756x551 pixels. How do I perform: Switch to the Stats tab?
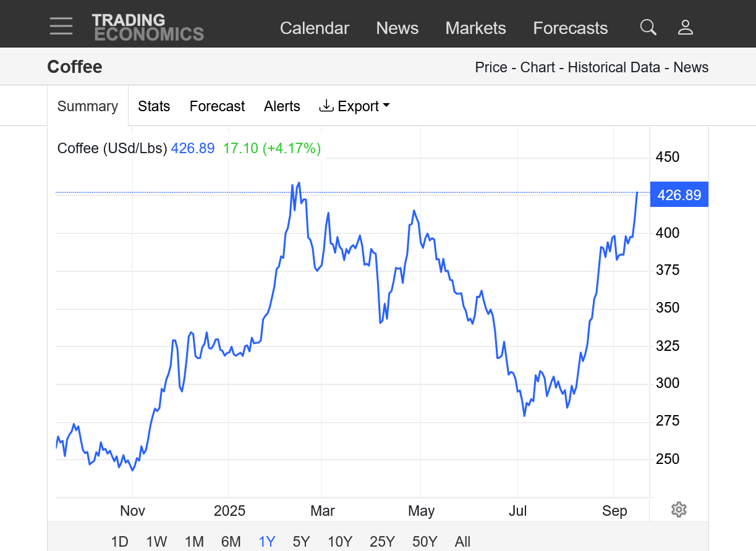pos(154,106)
